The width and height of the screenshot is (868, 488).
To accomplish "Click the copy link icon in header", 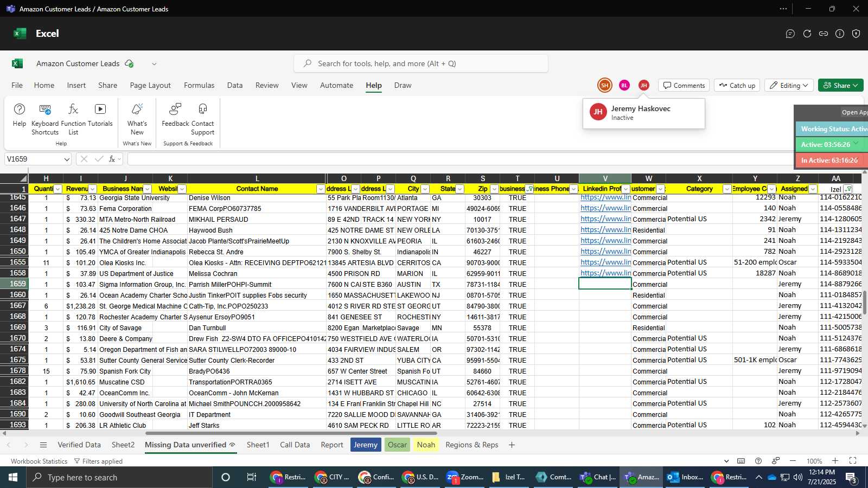I will (x=824, y=34).
